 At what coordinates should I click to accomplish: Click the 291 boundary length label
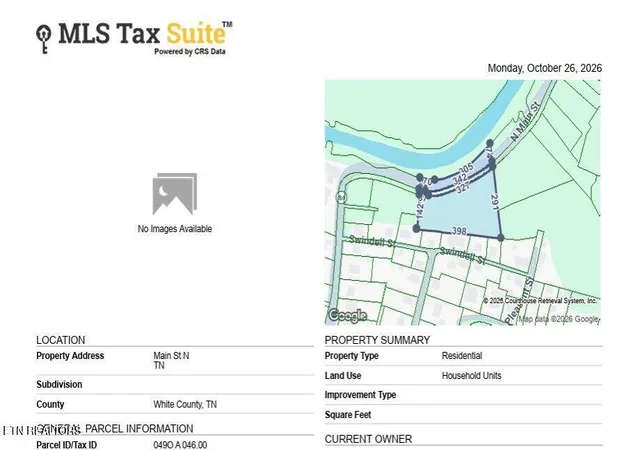pos(495,202)
